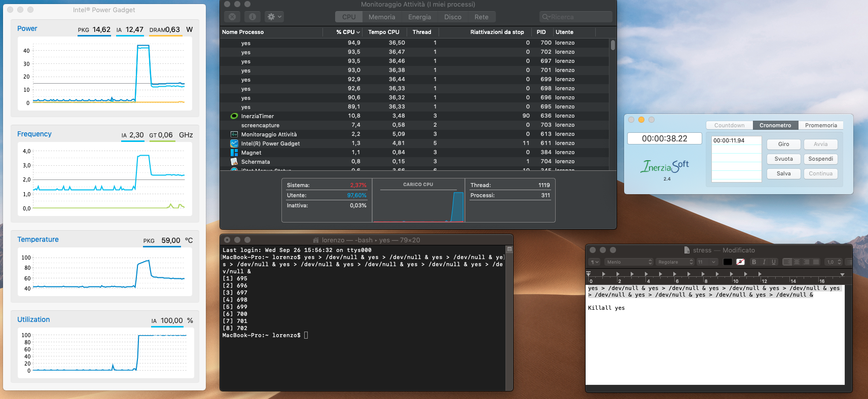Select justify text alignment
Screen dimensions: 868x399
coord(816,262)
